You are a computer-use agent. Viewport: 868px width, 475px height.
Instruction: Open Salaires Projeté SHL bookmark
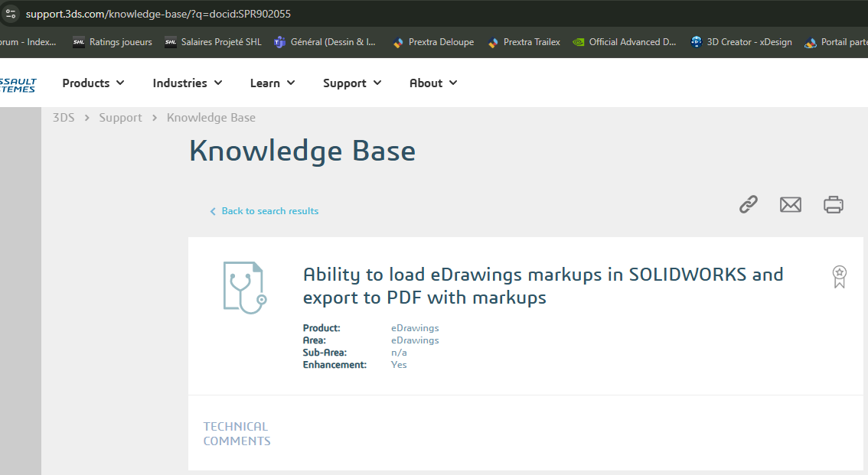pos(213,42)
